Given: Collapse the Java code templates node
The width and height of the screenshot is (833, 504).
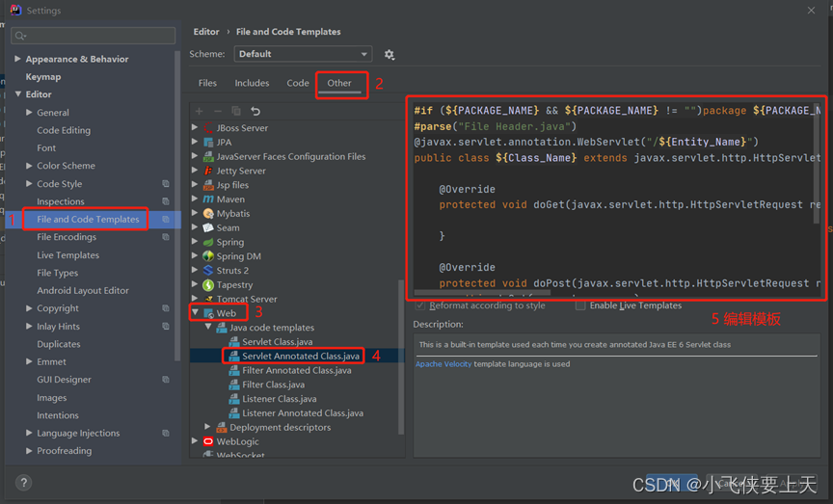Looking at the screenshot, I should coord(208,327).
